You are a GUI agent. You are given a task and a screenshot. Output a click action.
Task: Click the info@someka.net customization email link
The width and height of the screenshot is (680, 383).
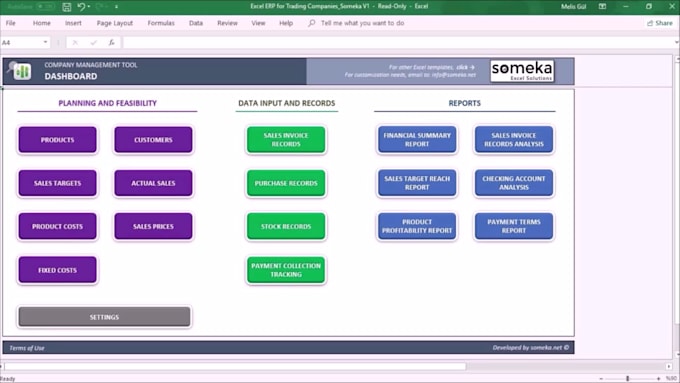click(x=453, y=75)
